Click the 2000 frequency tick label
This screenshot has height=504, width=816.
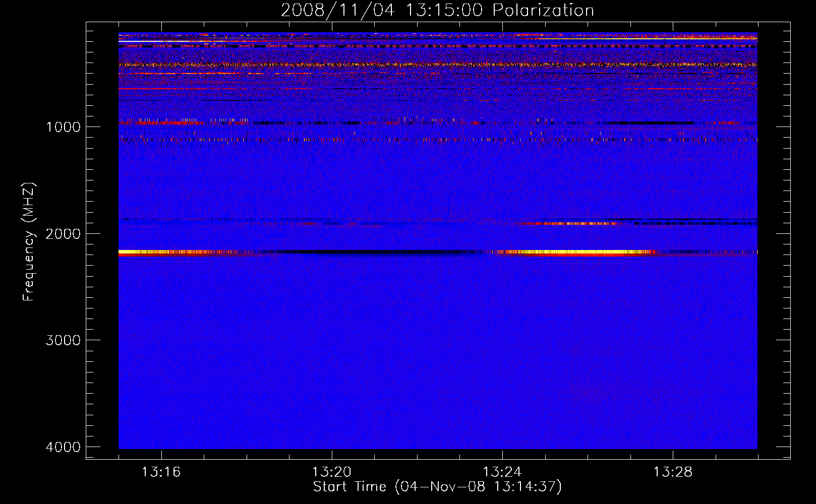tap(63, 234)
